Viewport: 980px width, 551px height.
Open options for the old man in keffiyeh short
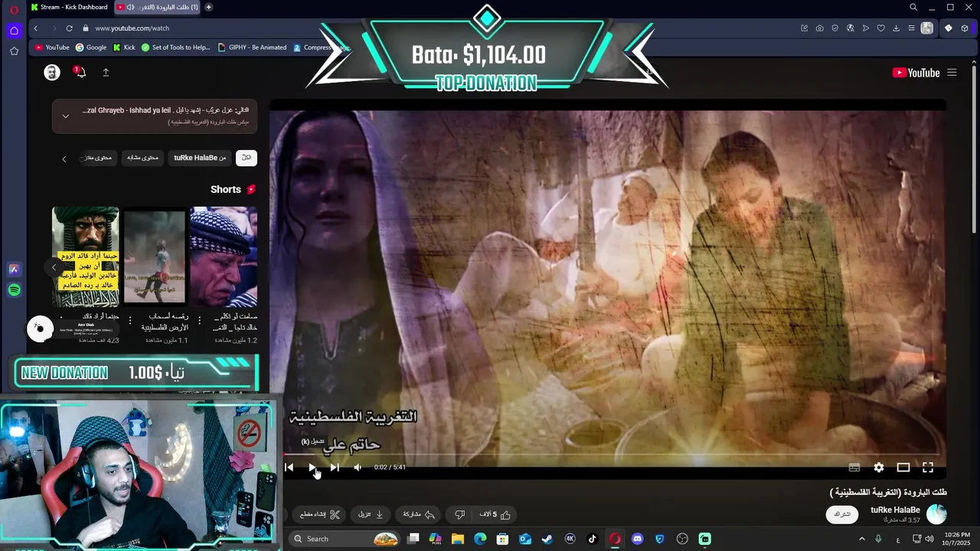tap(199, 320)
